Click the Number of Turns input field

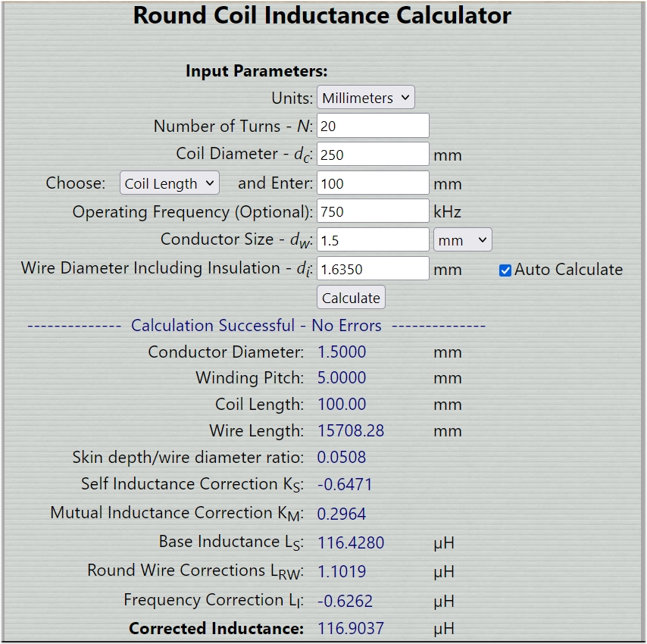tap(373, 126)
